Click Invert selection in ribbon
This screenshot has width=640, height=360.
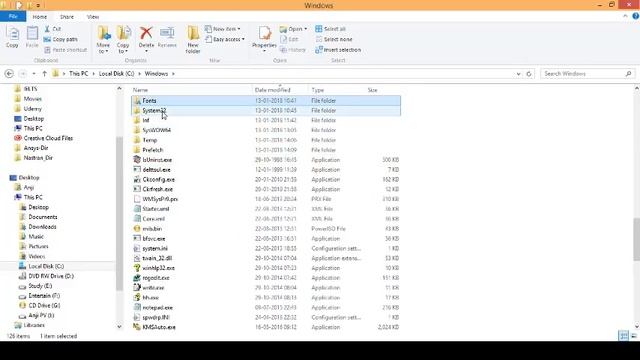(x=338, y=50)
